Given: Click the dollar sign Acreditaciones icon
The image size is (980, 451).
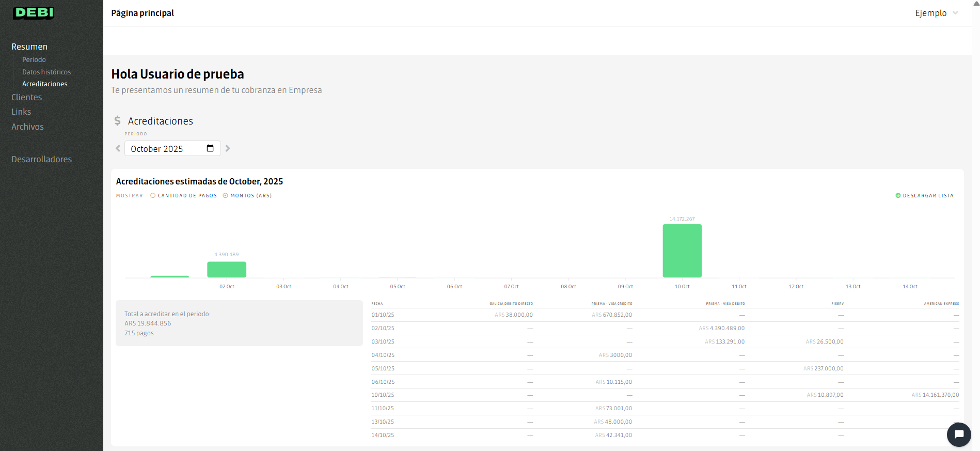Looking at the screenshot, I should (x=118, y=121).
